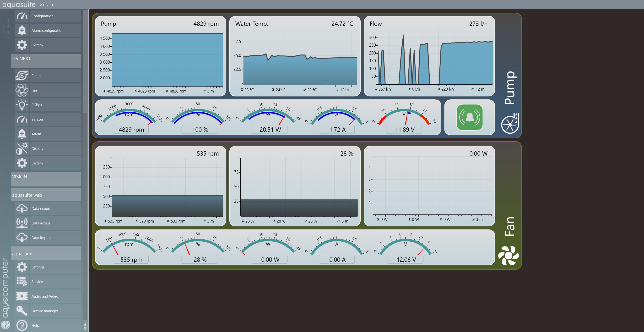Viewport: 644px width, 332px height.
Task: Click the Flow chart panel
Action: click(429, 56)
